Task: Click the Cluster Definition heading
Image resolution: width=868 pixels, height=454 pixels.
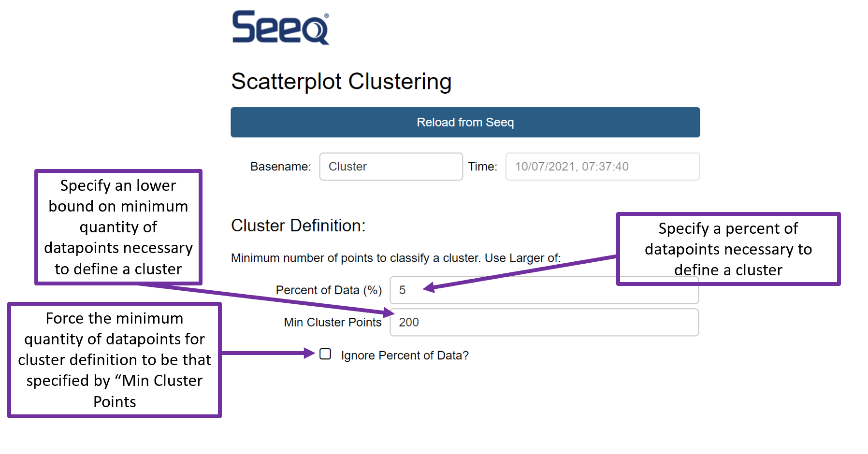Action: (x=298, y=226)
